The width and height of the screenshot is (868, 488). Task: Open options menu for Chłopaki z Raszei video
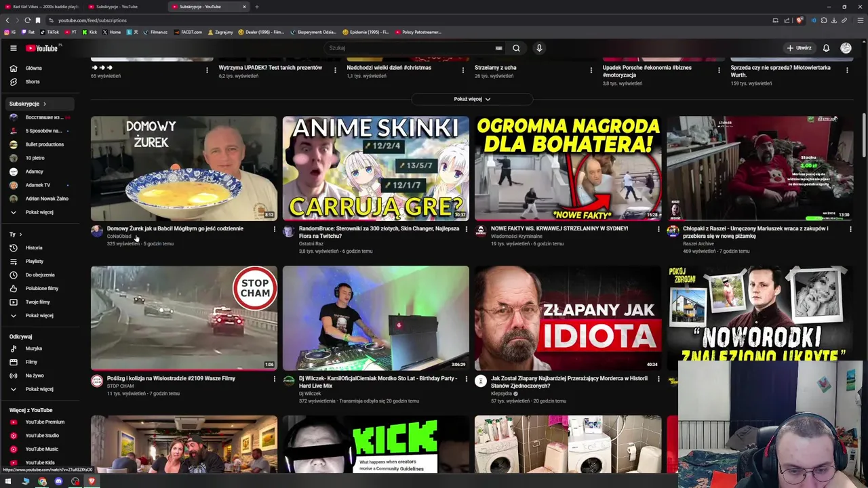[x=850, y=229]
